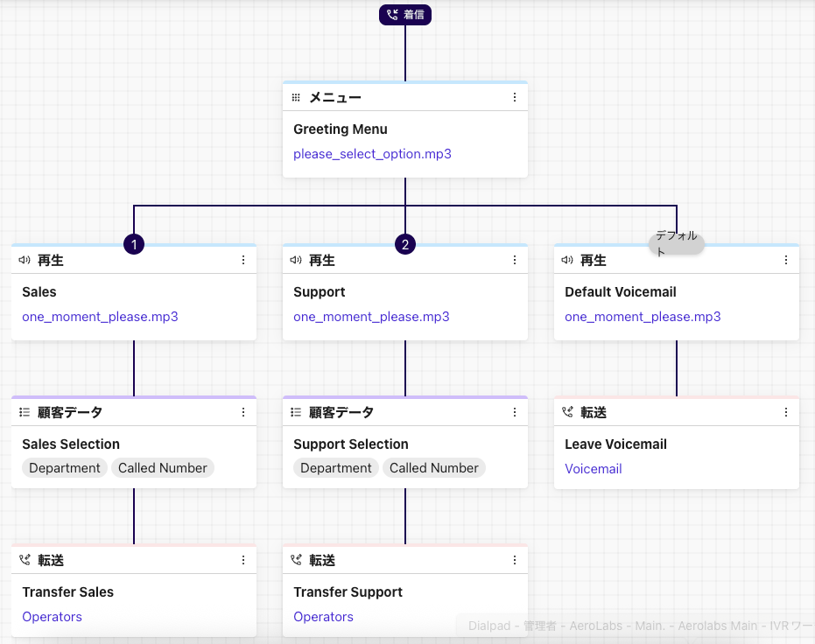Open more options on Transfer Sales card
This screenshot has height=644, width=815.
[x=243, y=560]
